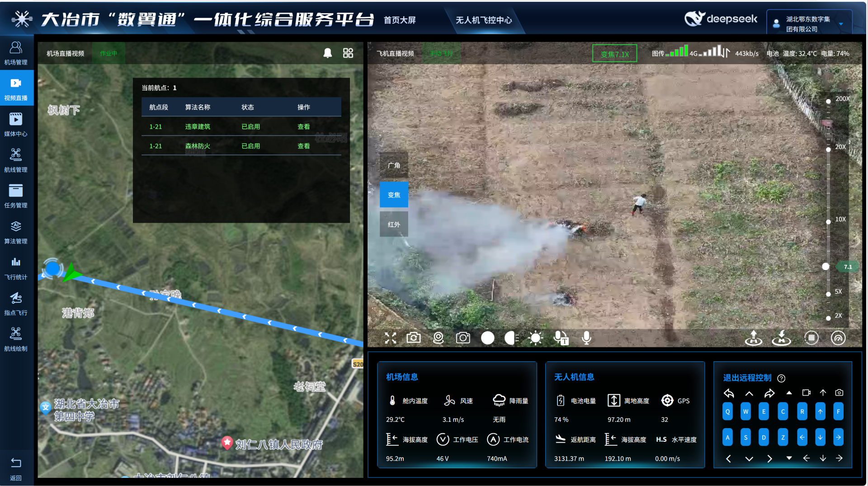This screenshot has height=486, width=868.
Task: Click the help icon beside 退出远程控制
Action: coord(781,378)
